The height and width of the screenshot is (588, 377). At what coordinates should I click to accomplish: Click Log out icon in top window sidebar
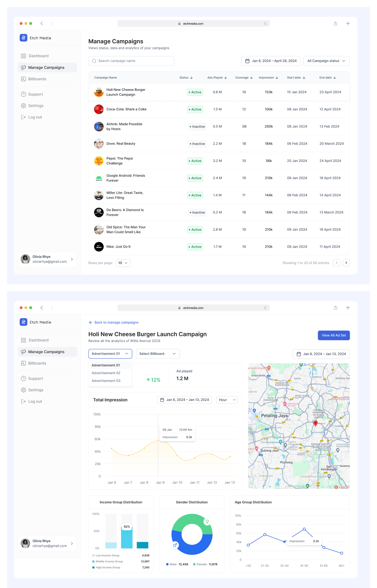pyautogui.click(x=23, y=117)
